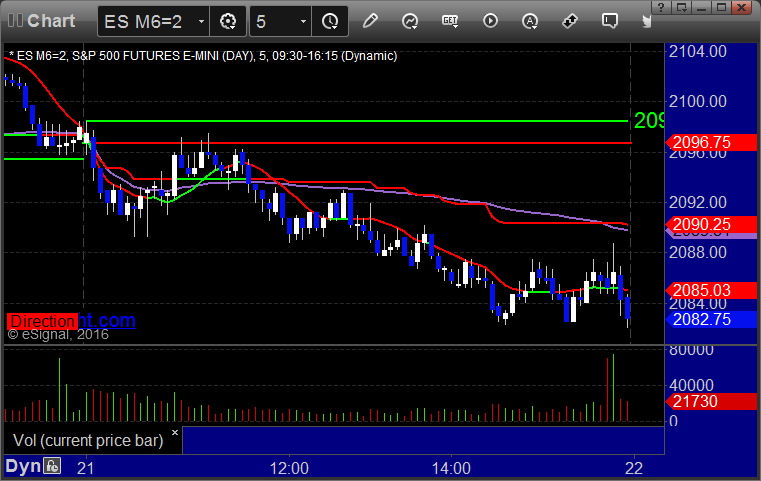This screenshot has height=481, width=761.
Task: Expand the ES M6=2 symbol dropdown
Action: pos(201,21)
